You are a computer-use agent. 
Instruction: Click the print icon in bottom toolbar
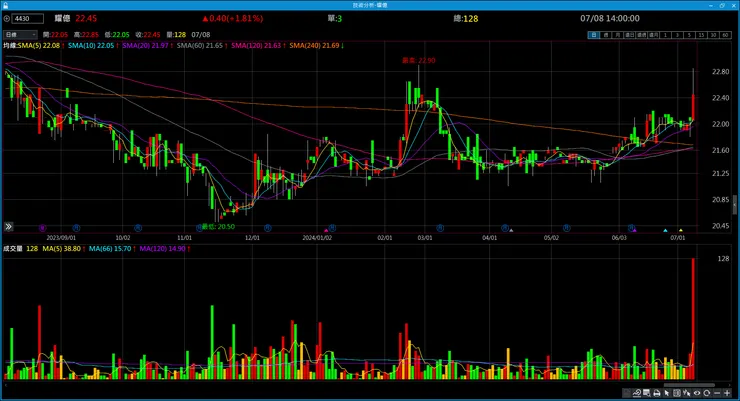point(656,393)
